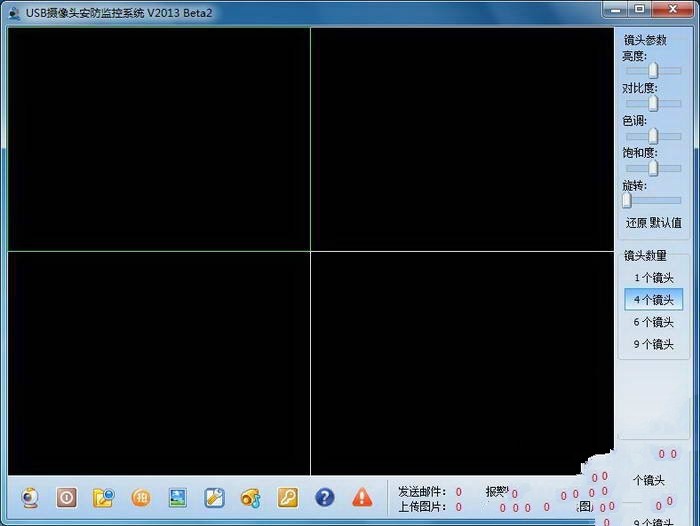Click the golden key lock icon
The image size is (700, 526).
[288, 497]
